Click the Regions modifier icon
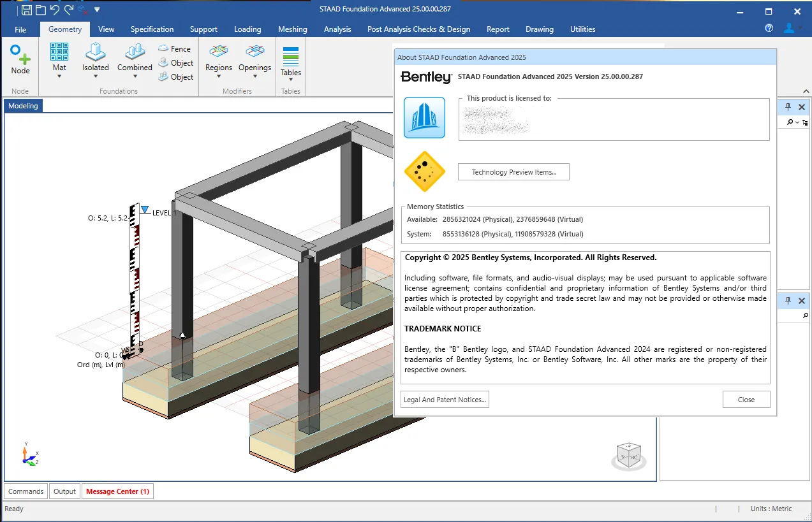 pyautogui.click(x=219, y=51)
